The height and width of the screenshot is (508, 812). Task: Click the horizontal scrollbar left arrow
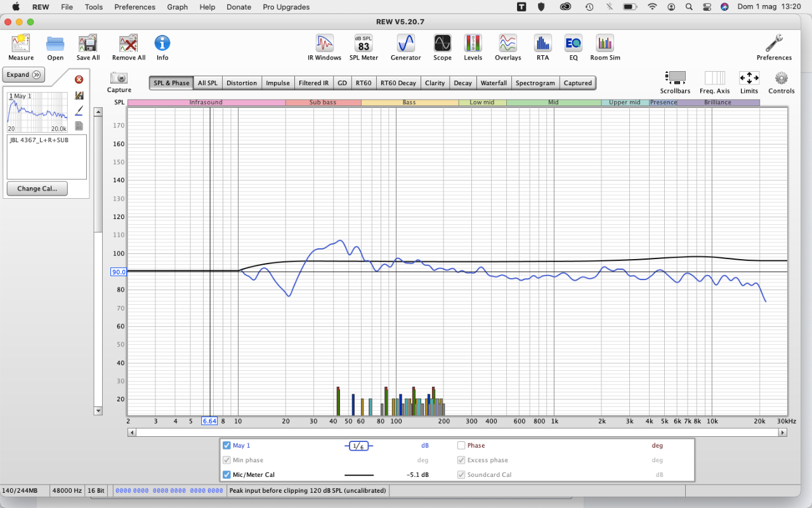click(x=132, y=432)
